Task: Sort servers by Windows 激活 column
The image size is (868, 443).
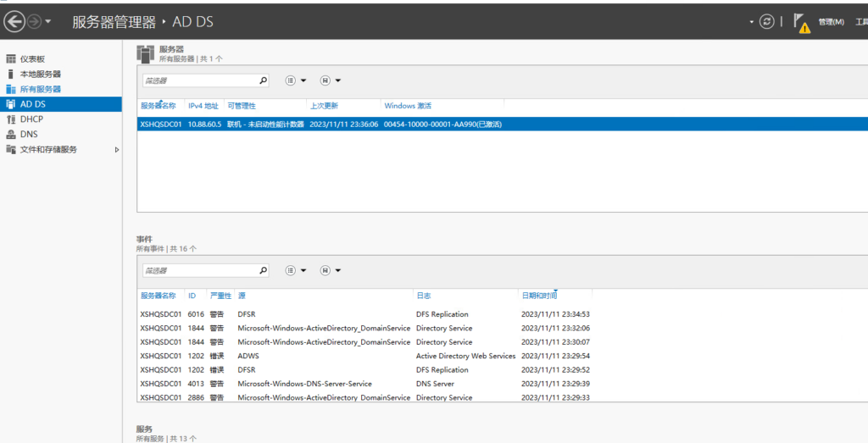Action: pos(408,106)
